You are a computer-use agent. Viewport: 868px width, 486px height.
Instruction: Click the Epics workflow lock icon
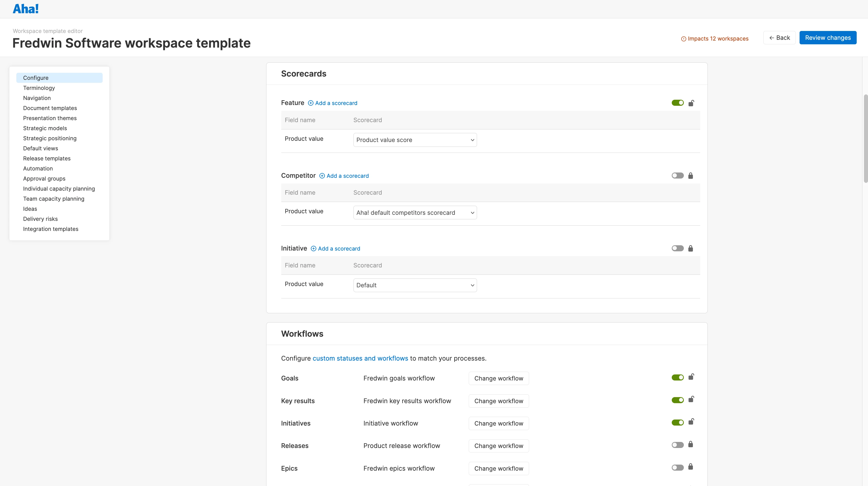pos(690,467)
